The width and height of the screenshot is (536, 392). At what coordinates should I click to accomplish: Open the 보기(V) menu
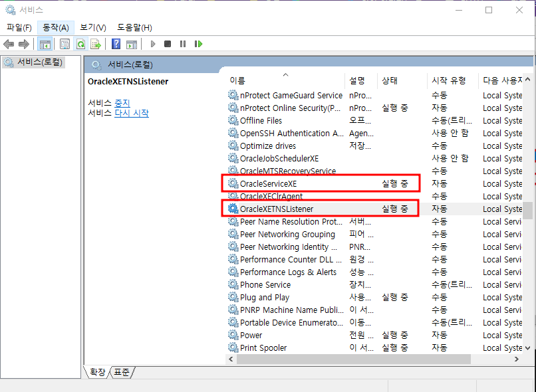pos(93,28)
